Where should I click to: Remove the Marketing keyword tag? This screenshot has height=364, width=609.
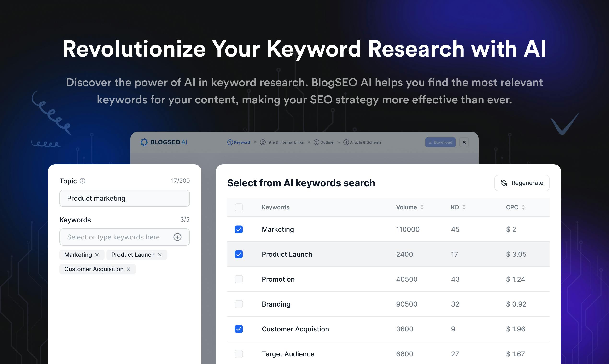97,255
